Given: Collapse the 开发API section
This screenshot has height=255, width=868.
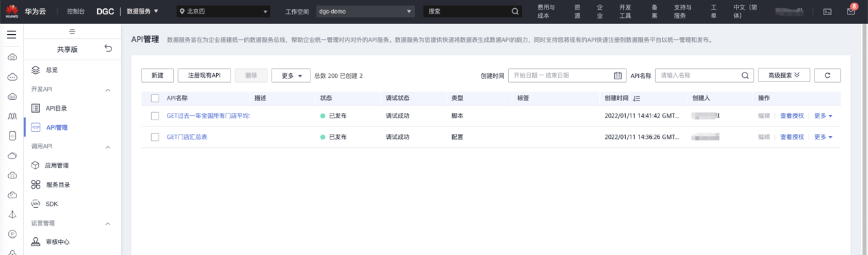Looking at the screenshot, I should [107, 90].
